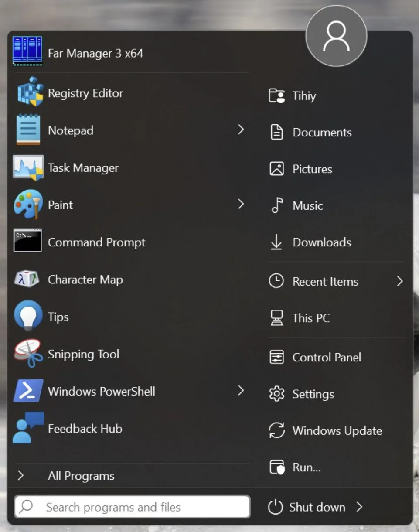The width and height of the screenshot is (419, 532).
Task: Open the Tihiy user folder label
Action: [304, 96]
